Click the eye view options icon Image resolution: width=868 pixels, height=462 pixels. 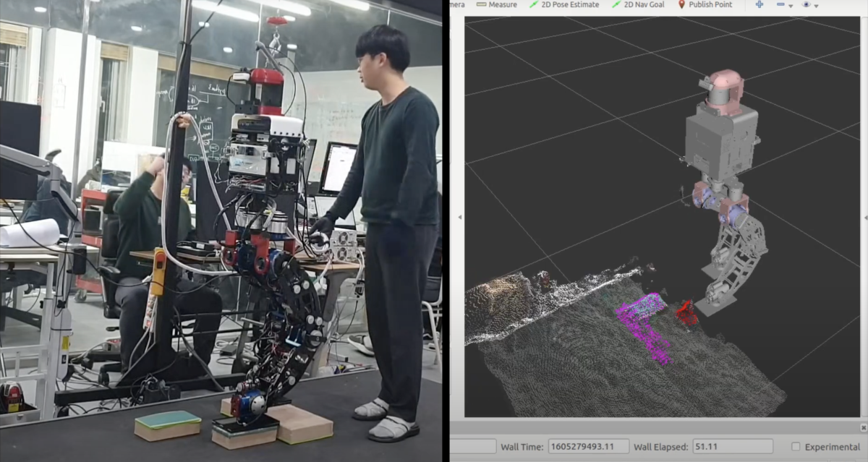[x=806, y=4]
